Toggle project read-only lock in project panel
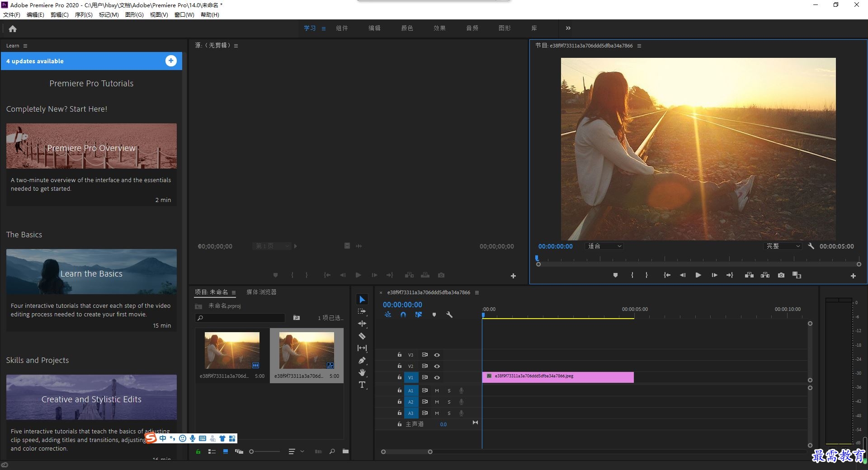 pyautogui.click(x=198, y=451)
